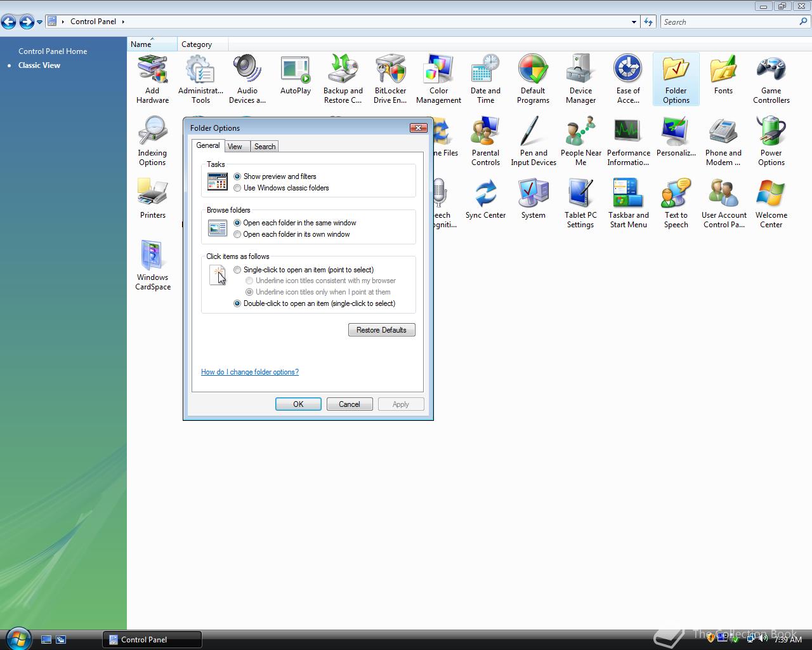
Task: Select Double-click to open an item
Action: [314, 303]
